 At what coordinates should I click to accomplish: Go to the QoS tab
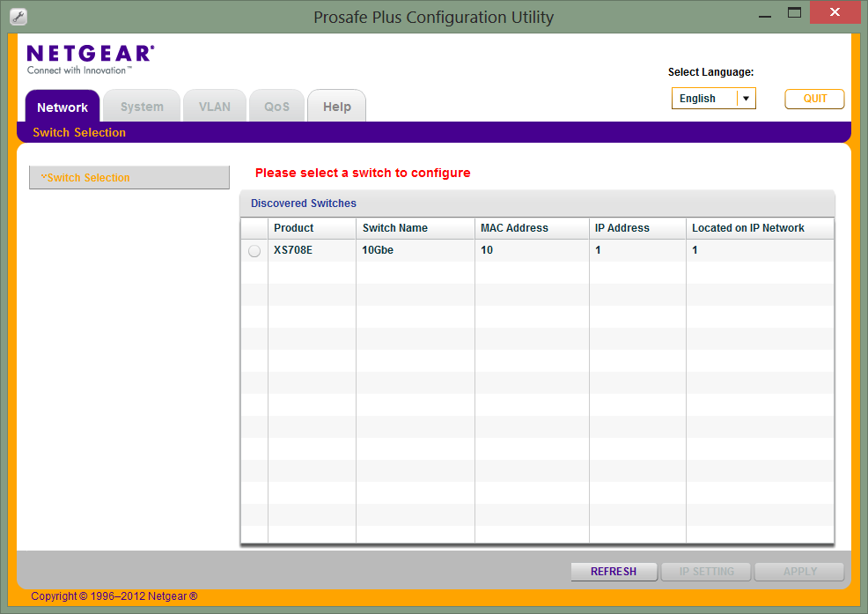pos(276,107)
